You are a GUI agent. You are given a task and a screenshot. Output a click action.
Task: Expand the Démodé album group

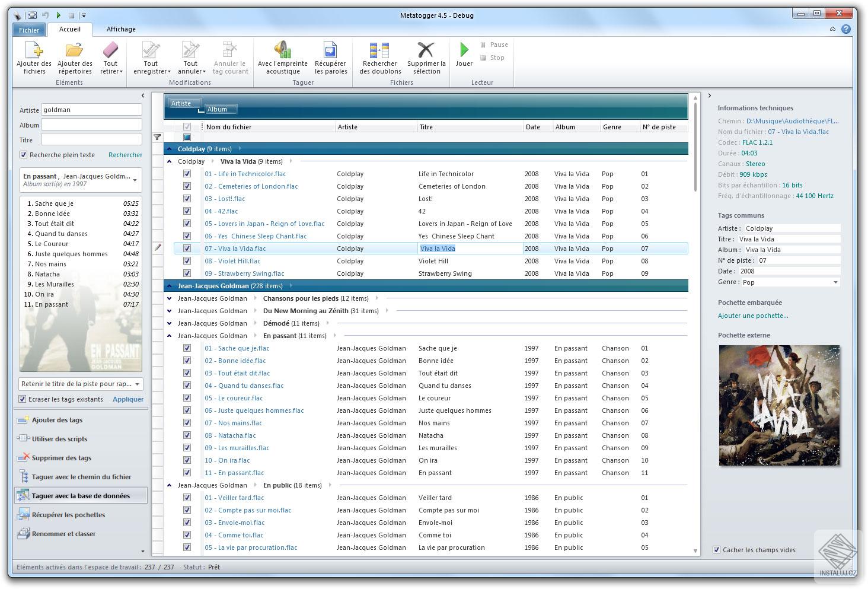[x=170, y=323]
